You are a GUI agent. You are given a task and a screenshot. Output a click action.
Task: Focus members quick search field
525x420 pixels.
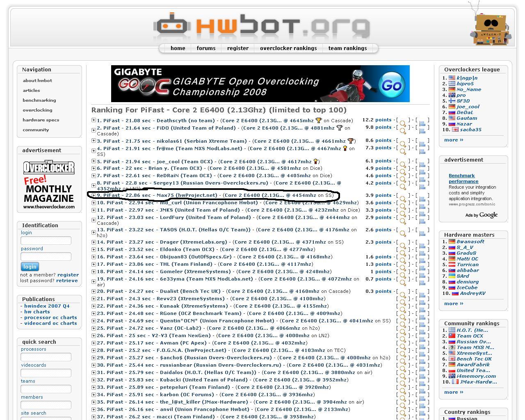[46, 405]
